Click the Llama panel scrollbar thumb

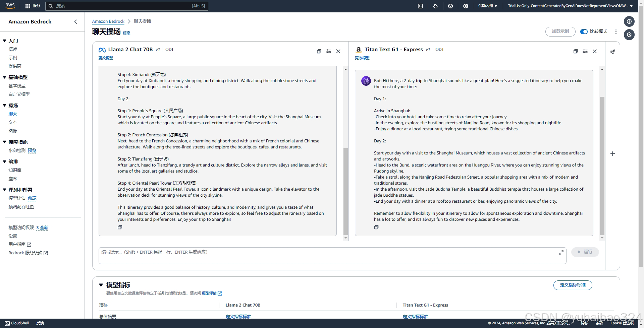345,192
